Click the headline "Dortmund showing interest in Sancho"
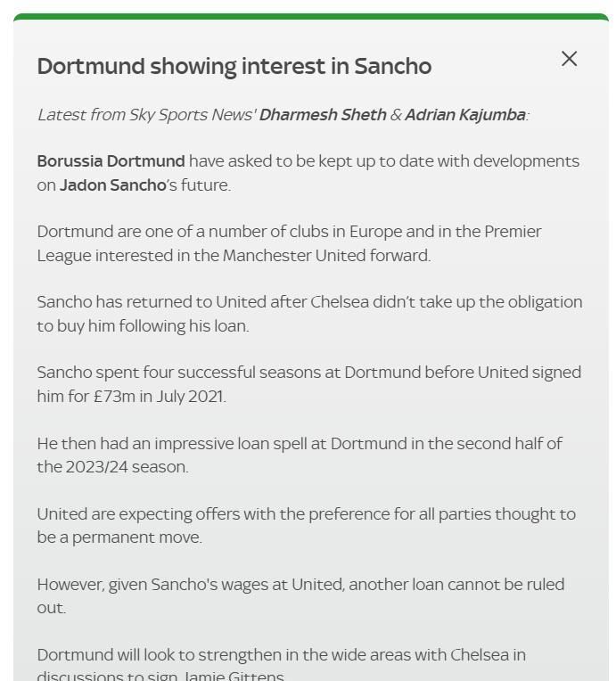 234,67
